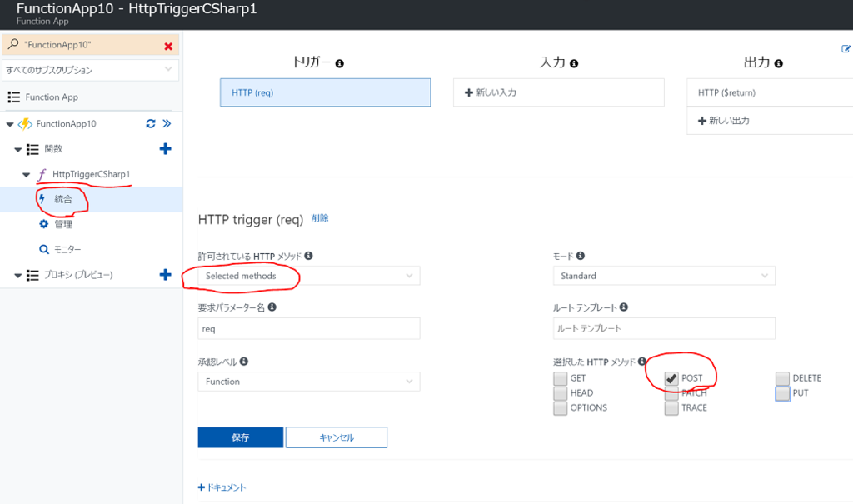Click the 保存 save button
This screenshot has width=853, height=504.
tap(241, 437)
